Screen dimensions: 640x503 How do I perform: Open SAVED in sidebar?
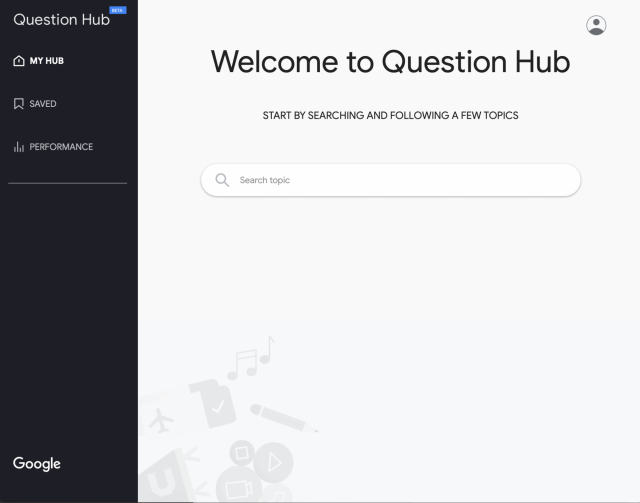click(x=35, y=104)
